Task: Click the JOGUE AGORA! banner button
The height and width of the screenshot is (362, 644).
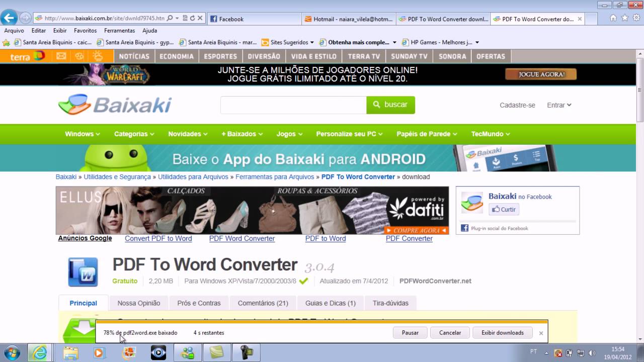Action: [x=541, y=74]
